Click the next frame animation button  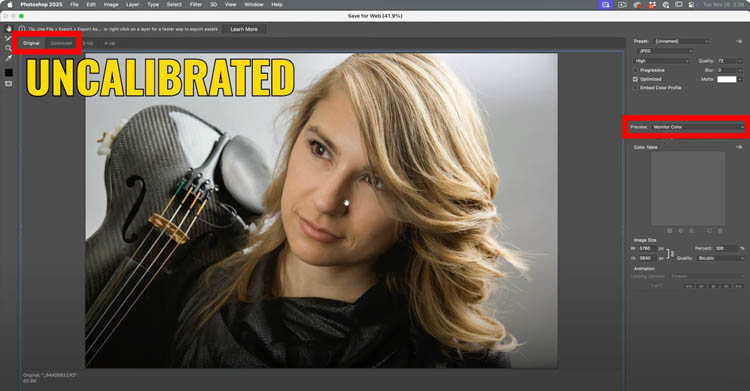[726, 286]
